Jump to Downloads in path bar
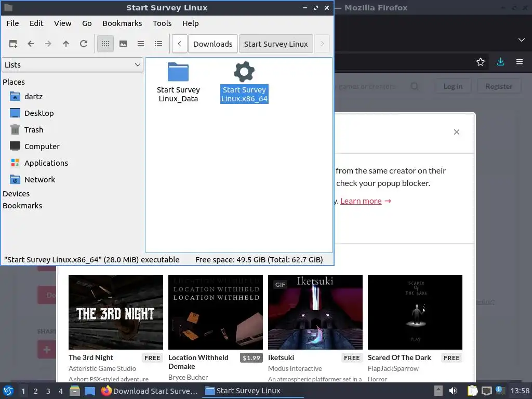The width and height of the screenshot is (532, 399). point(212,44)
